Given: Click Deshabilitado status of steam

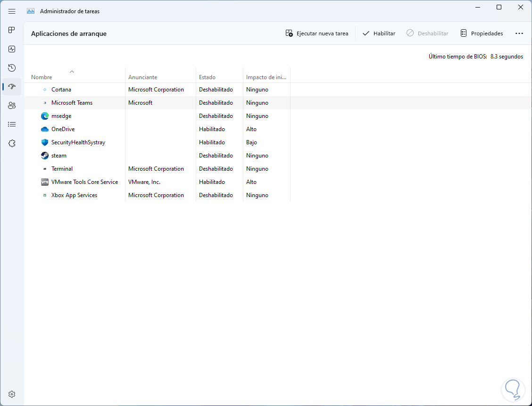Looking at the screenshot, I should pos(216,156).
